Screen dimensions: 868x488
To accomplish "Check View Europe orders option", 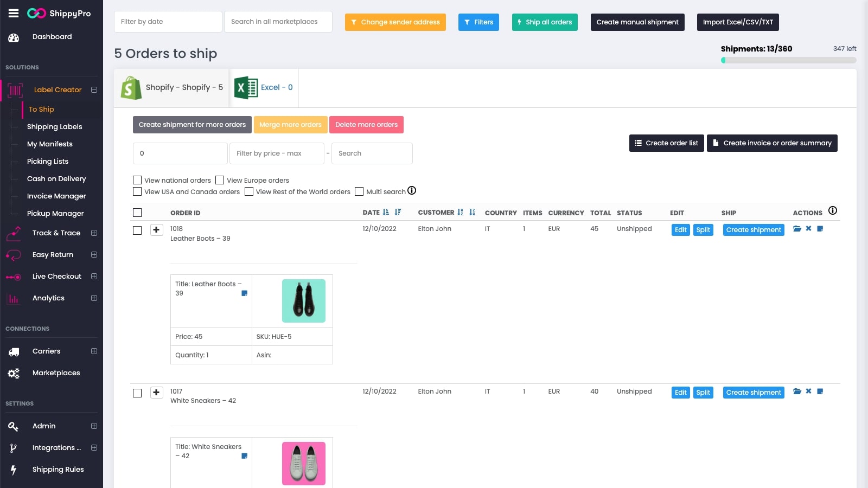I will pos(220,180).
